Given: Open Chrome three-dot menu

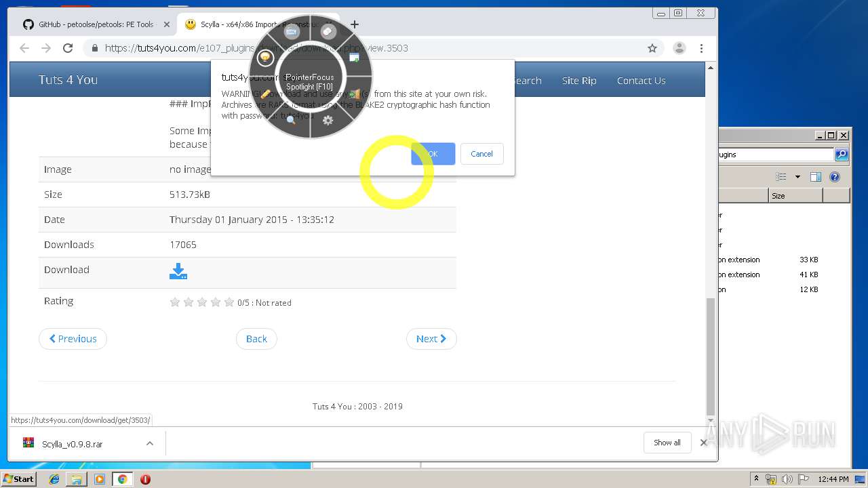Looking at the screenshot, I should tap(701, 48).
